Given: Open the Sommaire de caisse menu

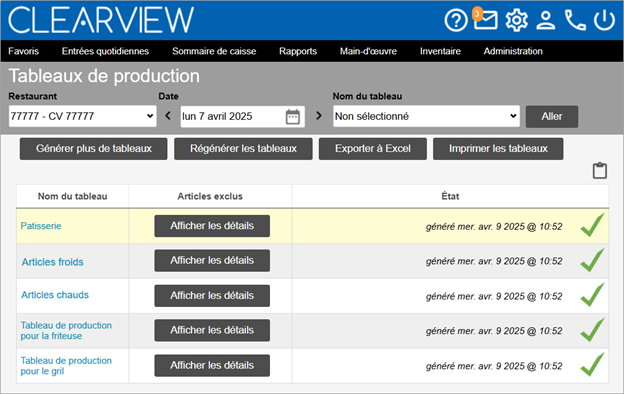Looking at the screenshot, I should tap(214, 51).
